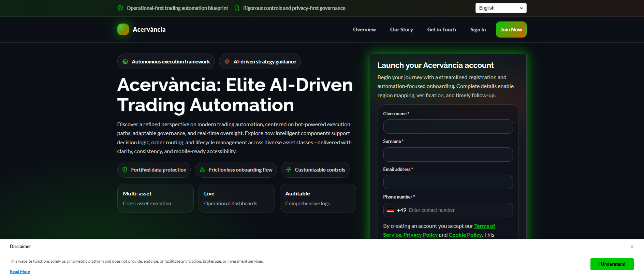Open the Read More disclaimer link
This screenshot has width=644, height=279.
tap(20, 271)
